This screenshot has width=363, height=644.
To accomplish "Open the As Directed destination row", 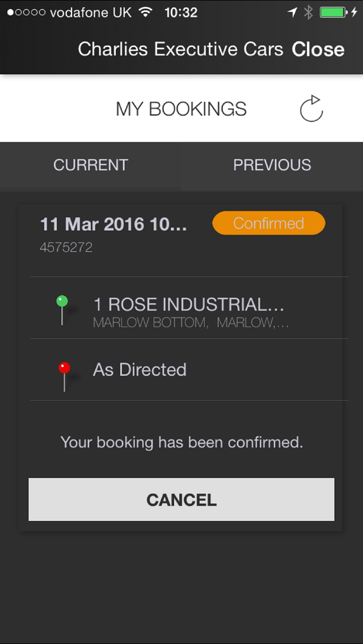I will [189, 370].
